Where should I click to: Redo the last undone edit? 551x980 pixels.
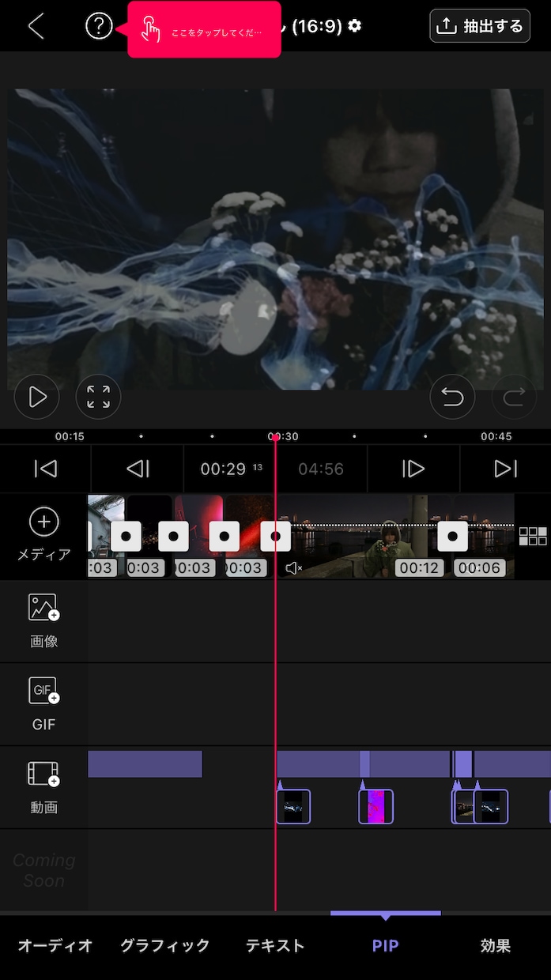[514, 397]
